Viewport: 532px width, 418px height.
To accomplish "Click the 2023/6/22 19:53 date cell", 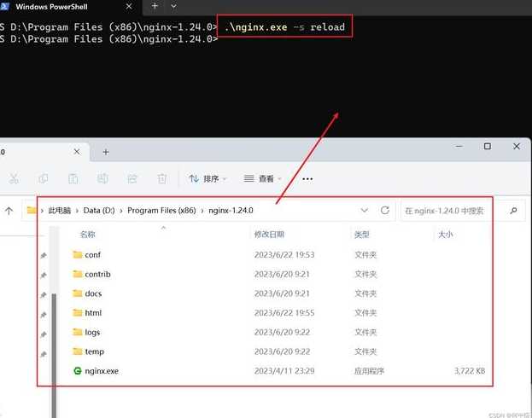I will point(284,254).
